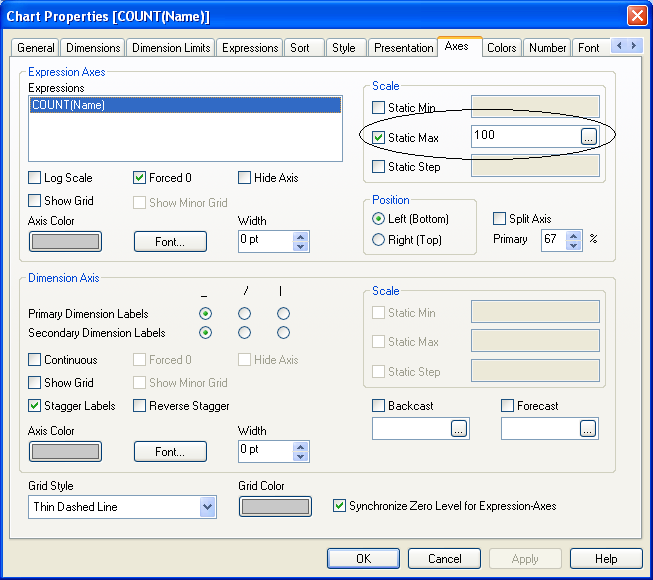This screenshot has width=653, height=580.
Task: Decrease Primary split percentage with down arrow
Action: pos(574,245)
